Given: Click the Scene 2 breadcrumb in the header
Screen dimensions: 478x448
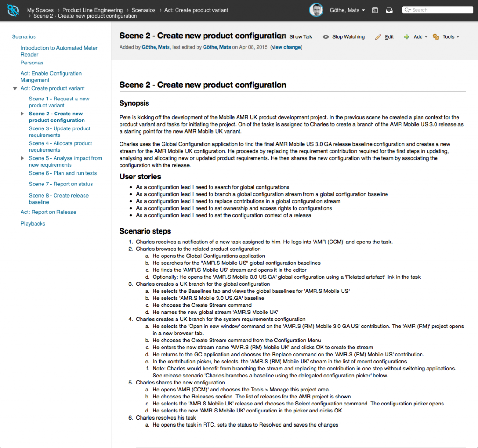Looking at the screenshot, I should pyautogui.click(x=85, y=16).
